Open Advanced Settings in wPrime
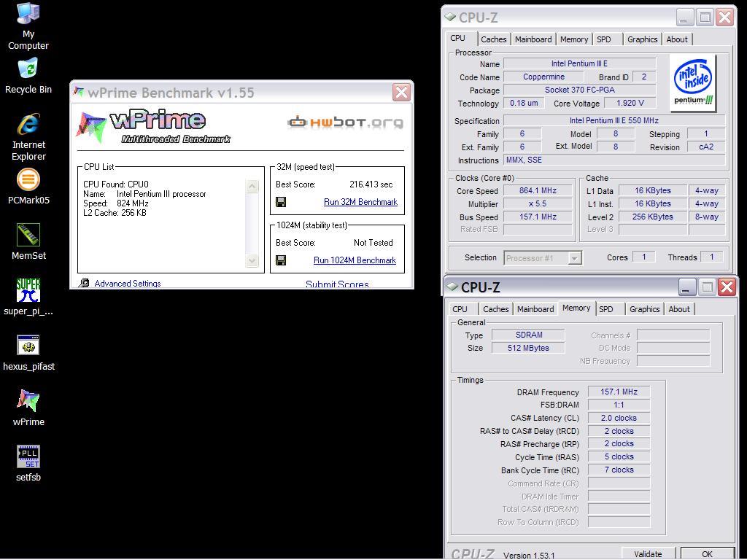 pos(127,284)
